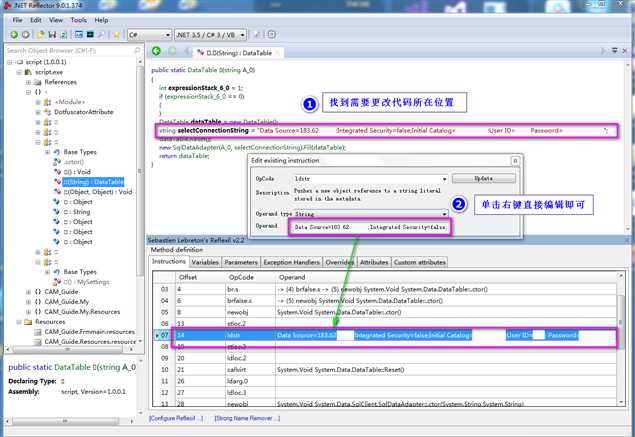Screen dimensions: 635x437
Task: Click the Open assembly toolbar icon
Action: (x=40, y=35)
